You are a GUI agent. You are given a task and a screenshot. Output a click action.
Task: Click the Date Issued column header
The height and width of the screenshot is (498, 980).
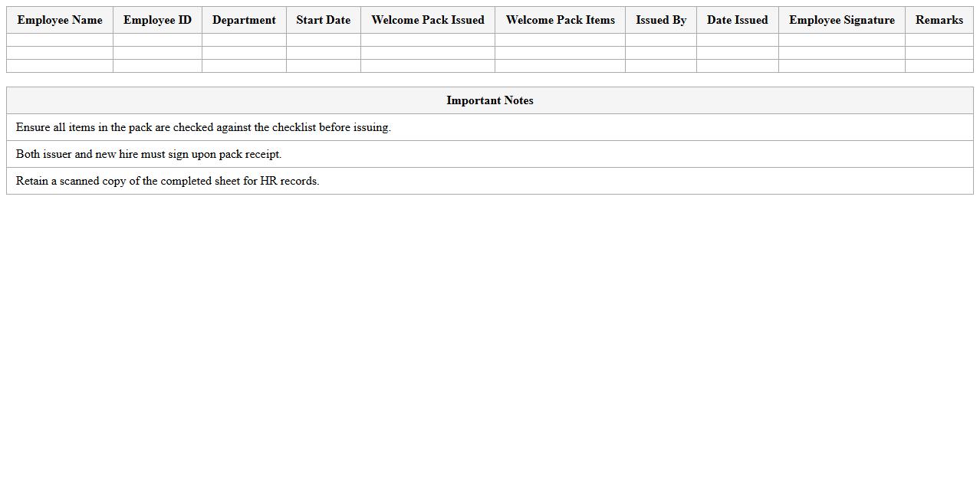[736, 20]
